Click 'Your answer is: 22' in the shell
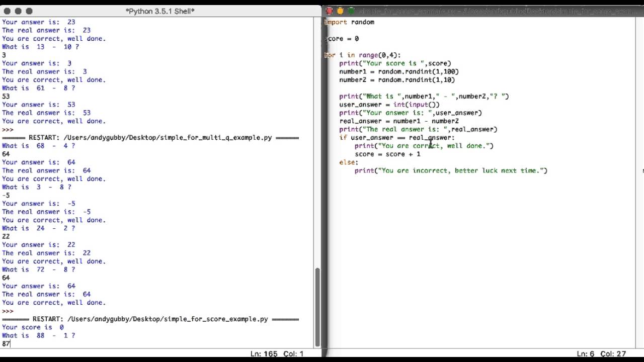Viewport: 644px width, 362px height. [38, 245]
